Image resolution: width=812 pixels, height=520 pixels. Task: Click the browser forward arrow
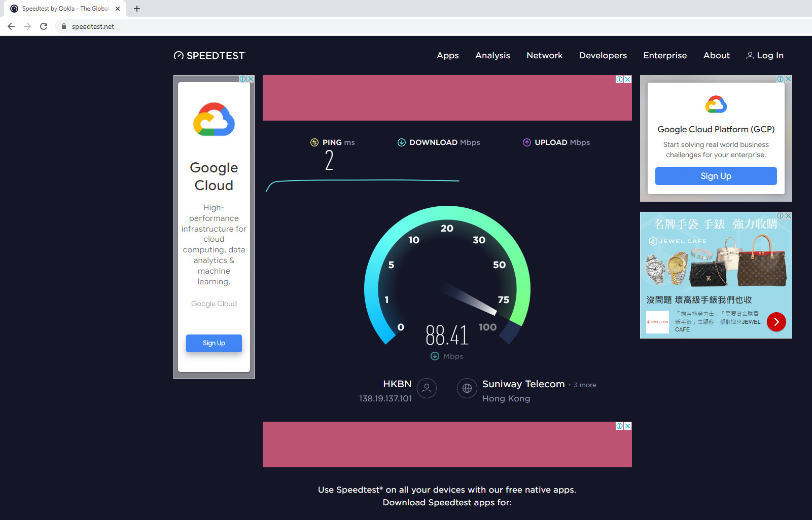point(27,26)
